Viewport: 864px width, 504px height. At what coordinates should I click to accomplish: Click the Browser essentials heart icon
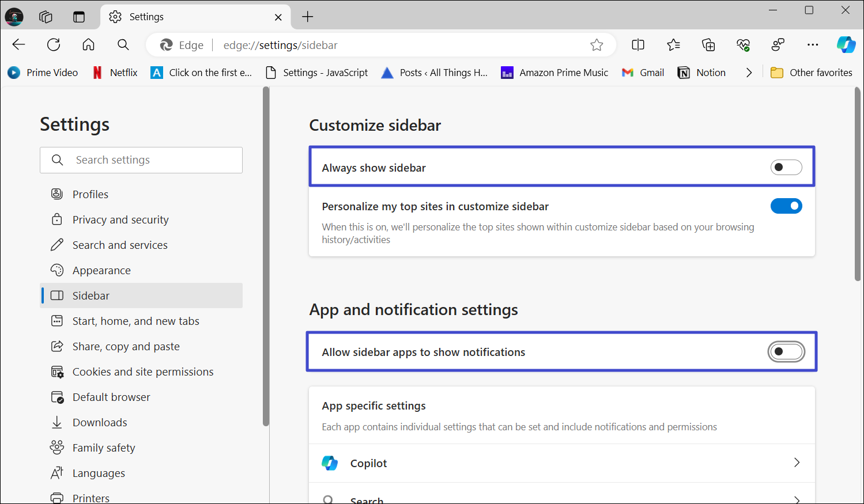(x=743, y=45)
